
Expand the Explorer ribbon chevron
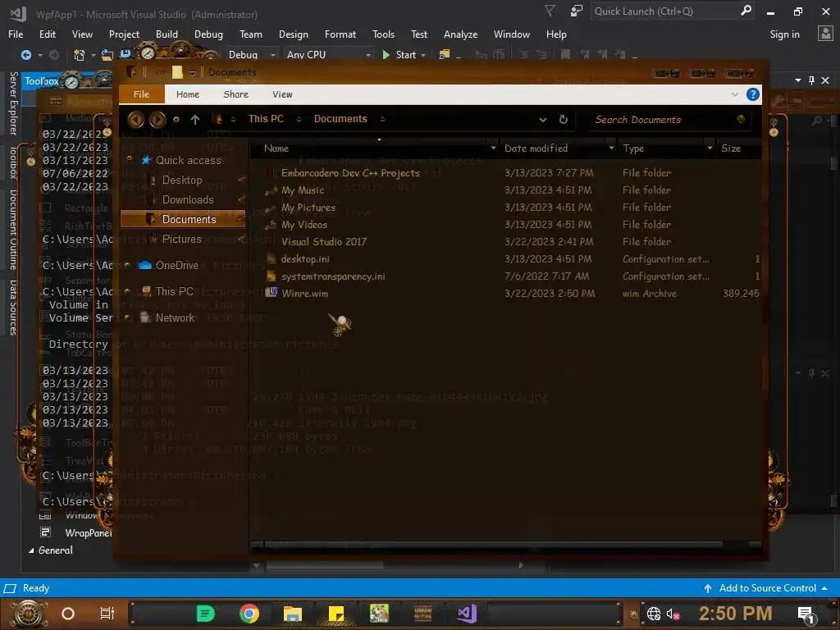click(x=734, y=95)
